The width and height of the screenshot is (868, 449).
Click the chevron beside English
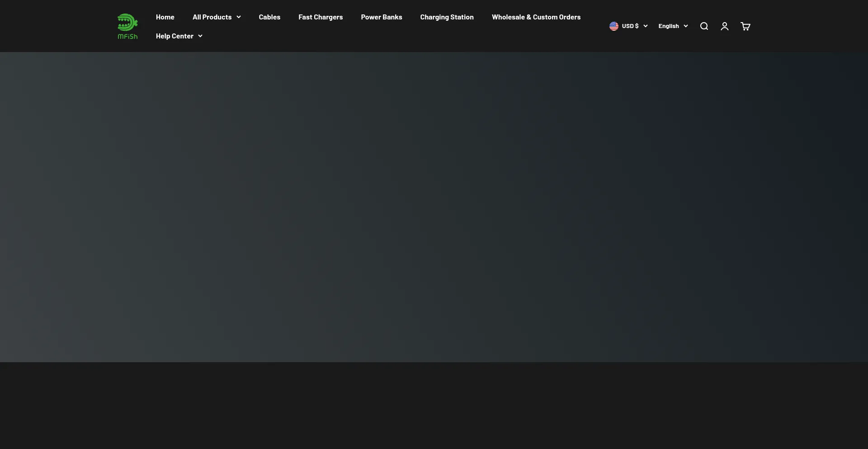(x=686, y=26)
